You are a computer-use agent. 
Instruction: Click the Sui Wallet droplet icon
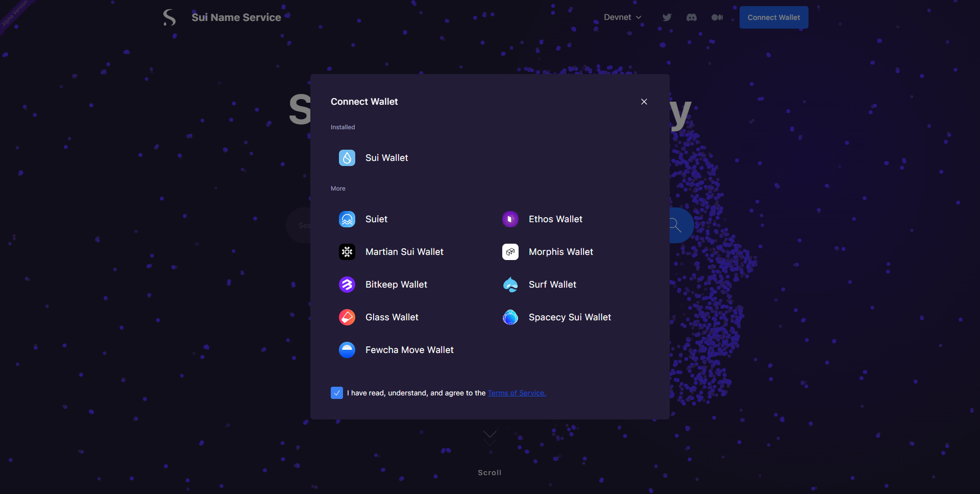click(x=347, y=158)
